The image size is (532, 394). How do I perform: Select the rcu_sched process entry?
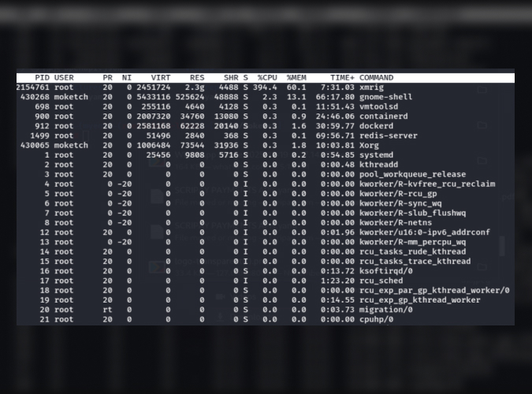point(381,281)
